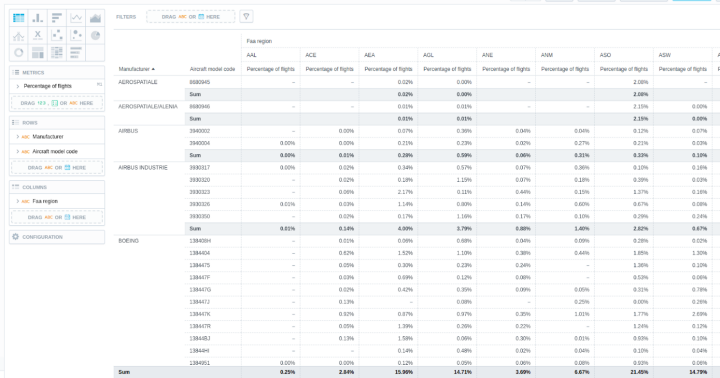Select model code 3940002 cell

click(200, 131)
